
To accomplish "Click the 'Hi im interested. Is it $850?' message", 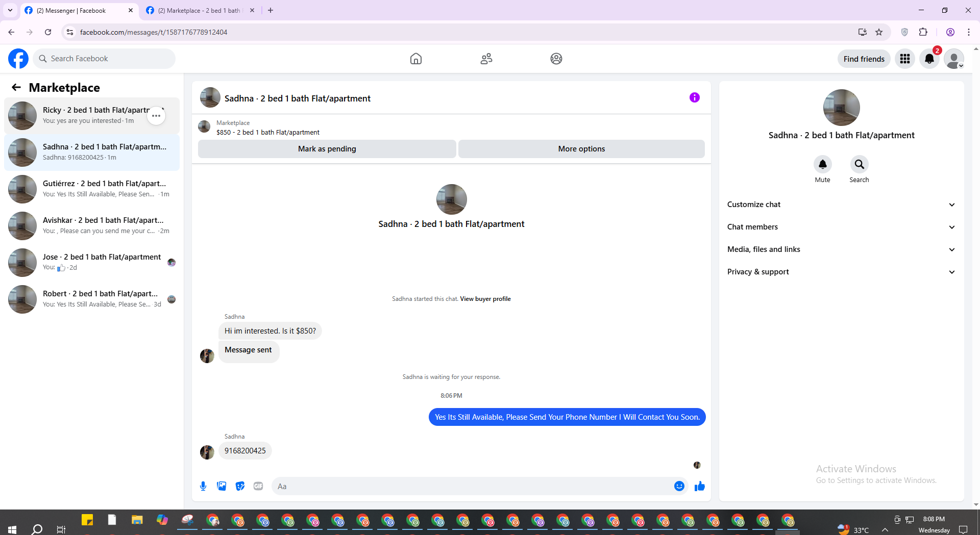I will [270, 331].
